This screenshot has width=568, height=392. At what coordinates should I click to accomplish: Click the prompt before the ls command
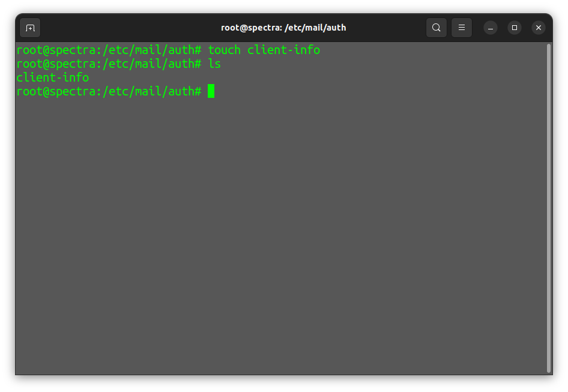[x=109, y=64]
